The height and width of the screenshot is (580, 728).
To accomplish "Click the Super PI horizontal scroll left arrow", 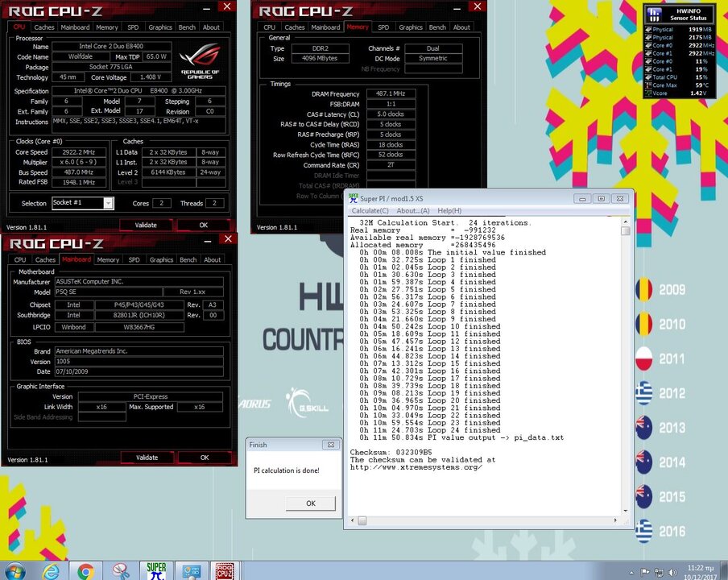I will point(353,520).
